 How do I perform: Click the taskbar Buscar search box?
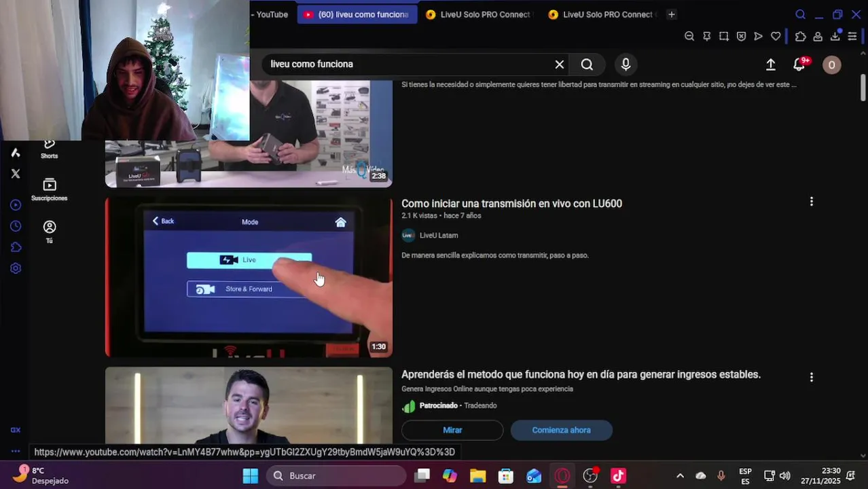coord(337,476)
